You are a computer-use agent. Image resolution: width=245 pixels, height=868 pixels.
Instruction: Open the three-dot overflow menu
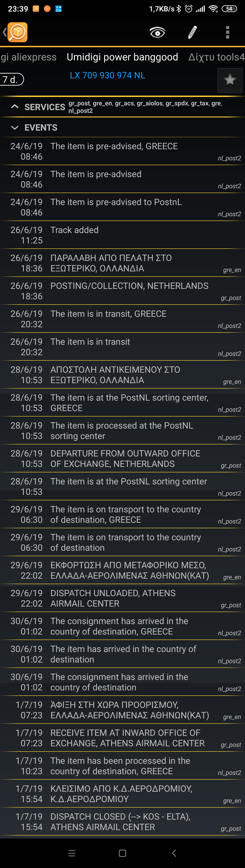click(228, 32)
